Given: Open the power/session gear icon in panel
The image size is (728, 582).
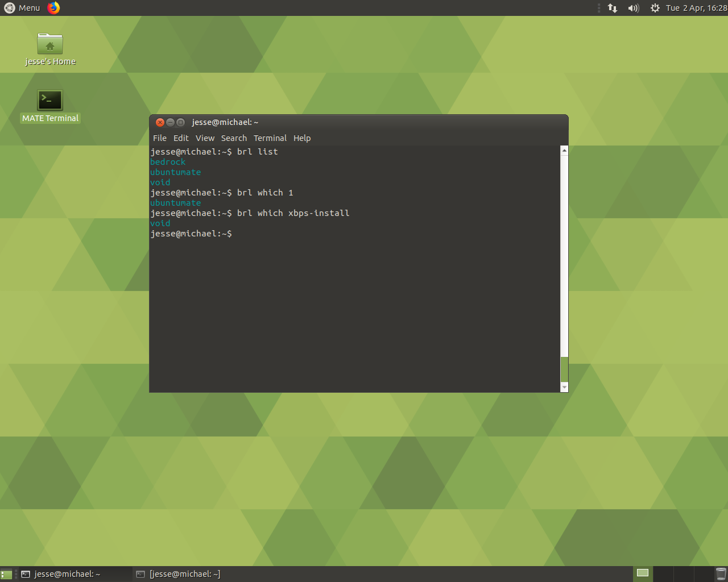Looking at the screenshot, I should pyautogui.click(x=655, y=8).
